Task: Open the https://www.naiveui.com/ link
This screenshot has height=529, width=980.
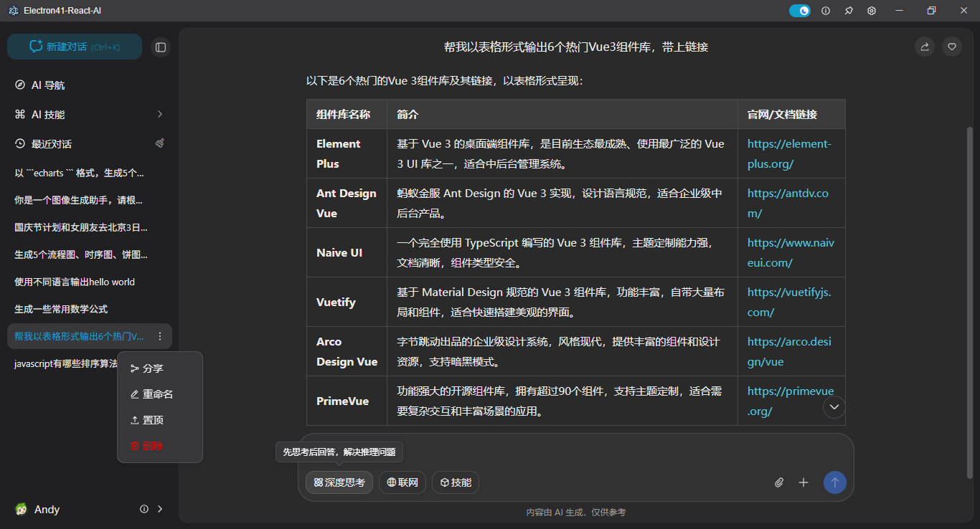Action: [791, 252]
